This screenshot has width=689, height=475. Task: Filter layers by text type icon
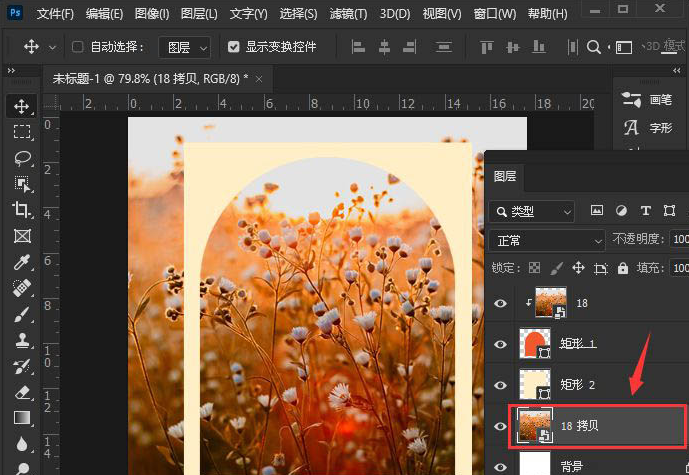[x=645, y=211]
